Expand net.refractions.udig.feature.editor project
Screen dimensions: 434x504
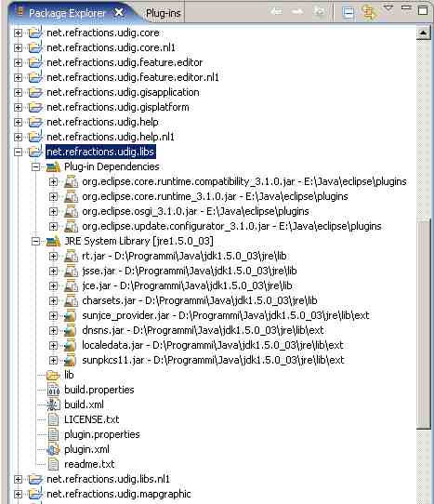pyautogui.click(x=19, y=62)
